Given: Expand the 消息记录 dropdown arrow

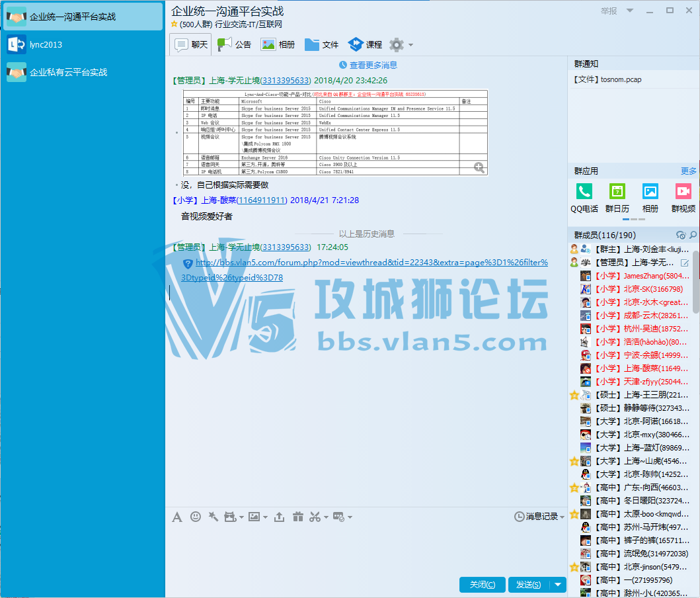Looking at the screenshot, I should point(562,517).
